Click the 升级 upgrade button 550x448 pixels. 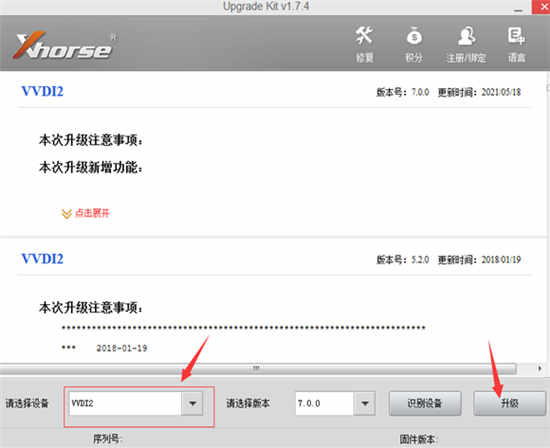pos(510,403)
